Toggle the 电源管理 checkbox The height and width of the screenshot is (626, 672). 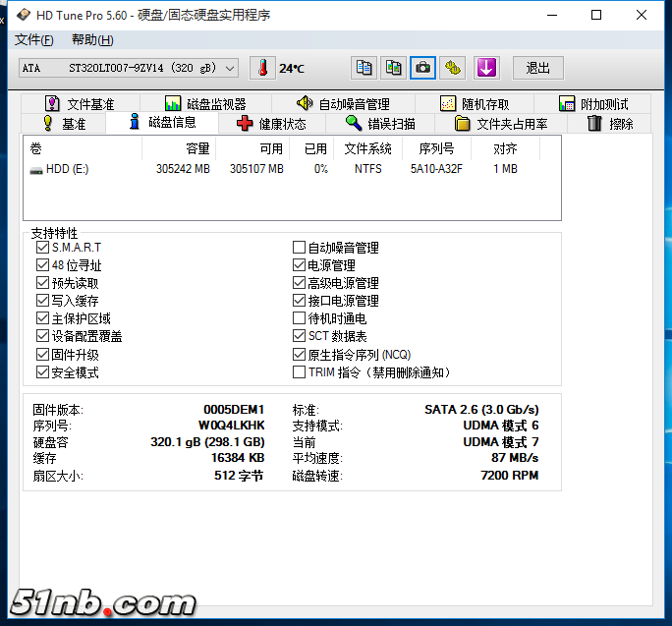tap(299, 265)
